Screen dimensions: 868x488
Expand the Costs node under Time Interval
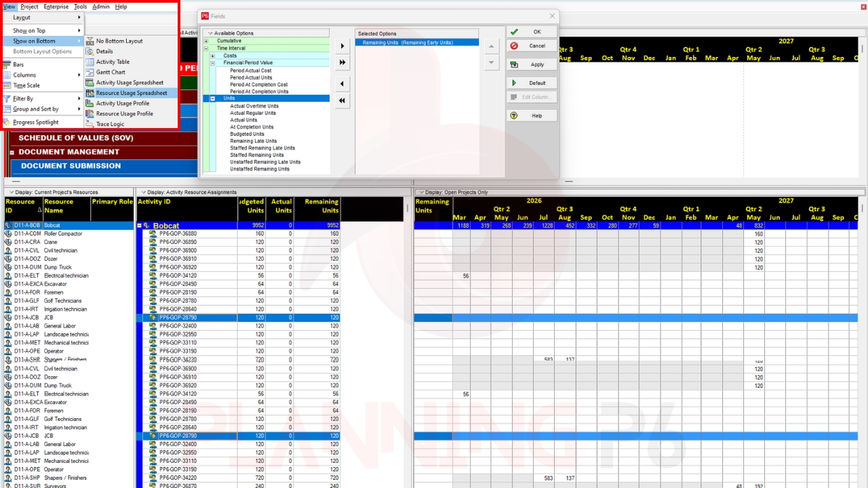pos(212,56)
